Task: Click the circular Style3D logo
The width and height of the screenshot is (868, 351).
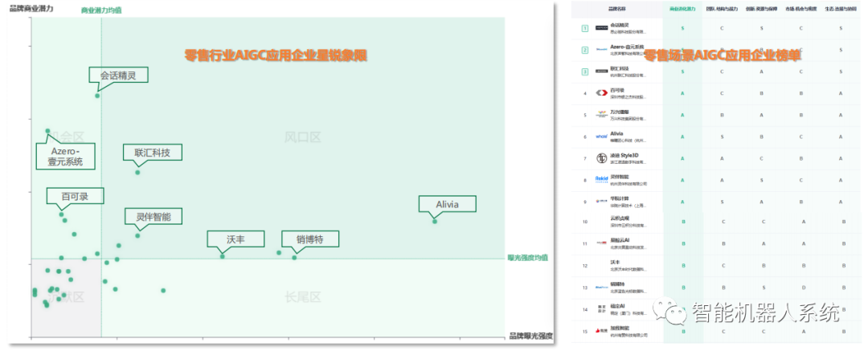Action: [602, 158]
